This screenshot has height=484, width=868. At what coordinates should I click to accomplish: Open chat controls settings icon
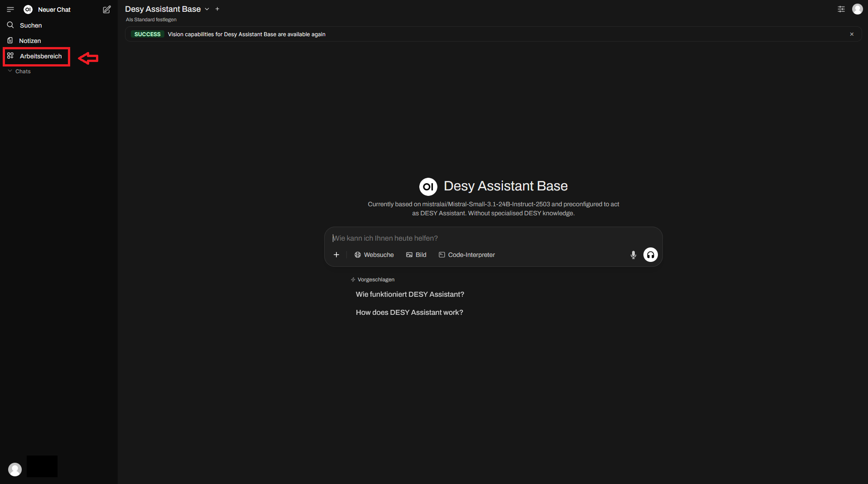[841, 9]
